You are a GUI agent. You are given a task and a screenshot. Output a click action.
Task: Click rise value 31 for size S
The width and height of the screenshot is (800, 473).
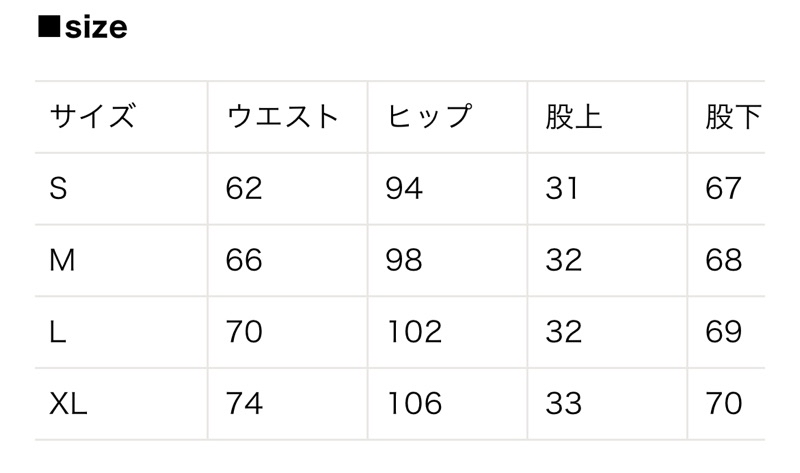(562, 188)
